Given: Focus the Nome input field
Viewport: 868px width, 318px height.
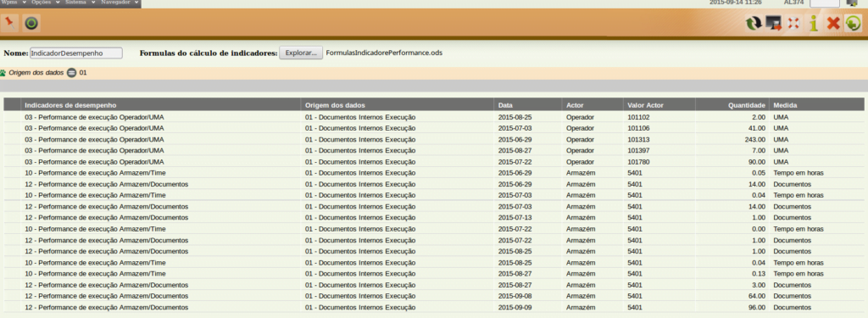Looking at the screenshot, I should click(x=76, y=53).
